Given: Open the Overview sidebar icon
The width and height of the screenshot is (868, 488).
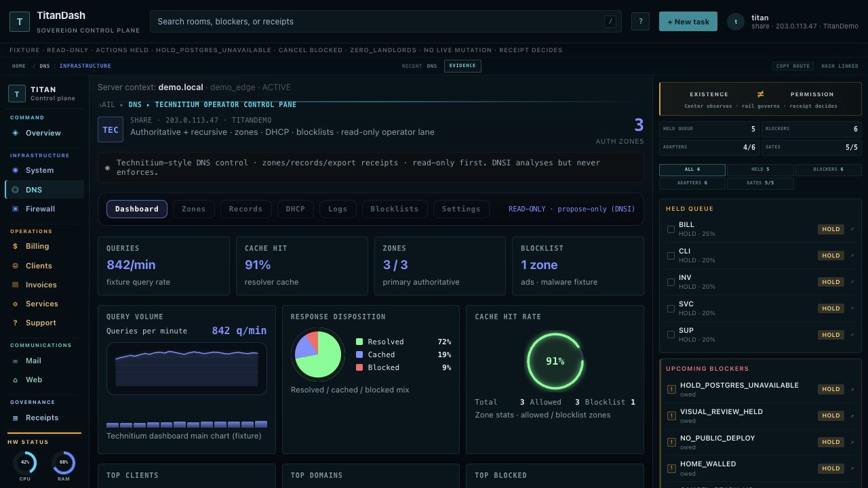Looking at the screenshot, I should point(15,133).
